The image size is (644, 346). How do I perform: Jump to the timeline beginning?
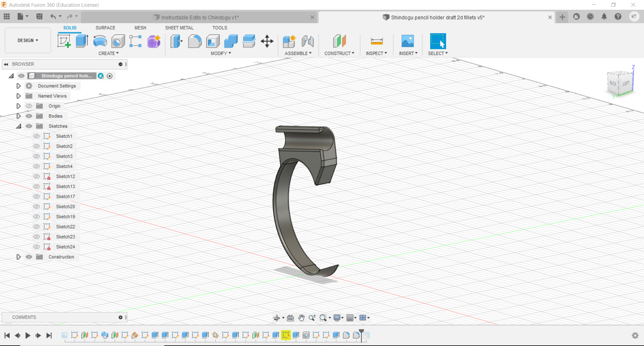click(7, 335)
